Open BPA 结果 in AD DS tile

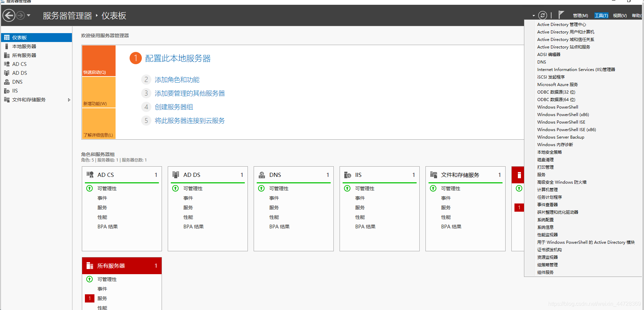pos(193,227)
